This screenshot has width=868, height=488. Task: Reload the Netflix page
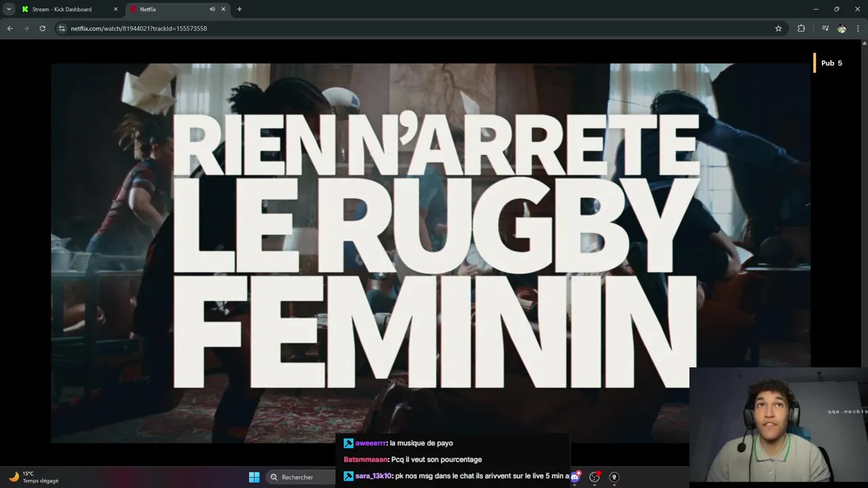[x=42, y=28]
